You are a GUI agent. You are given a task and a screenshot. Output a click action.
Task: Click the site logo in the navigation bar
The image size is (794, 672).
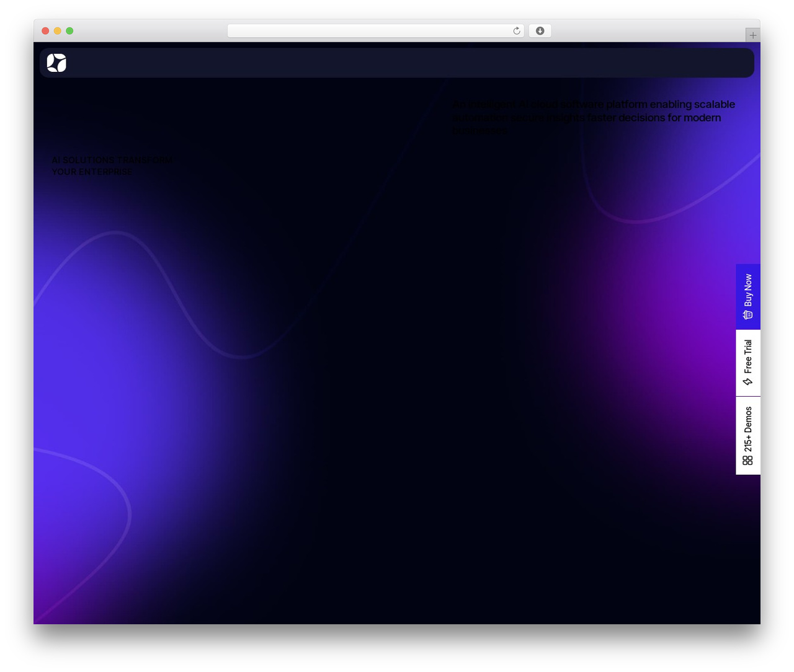click(x=56, y=63)
